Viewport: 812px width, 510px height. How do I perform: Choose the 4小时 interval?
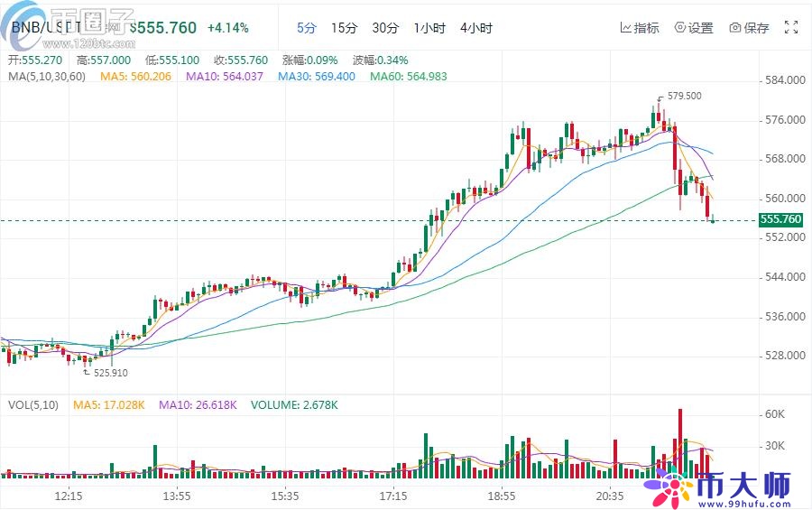[x=475, y=28]
